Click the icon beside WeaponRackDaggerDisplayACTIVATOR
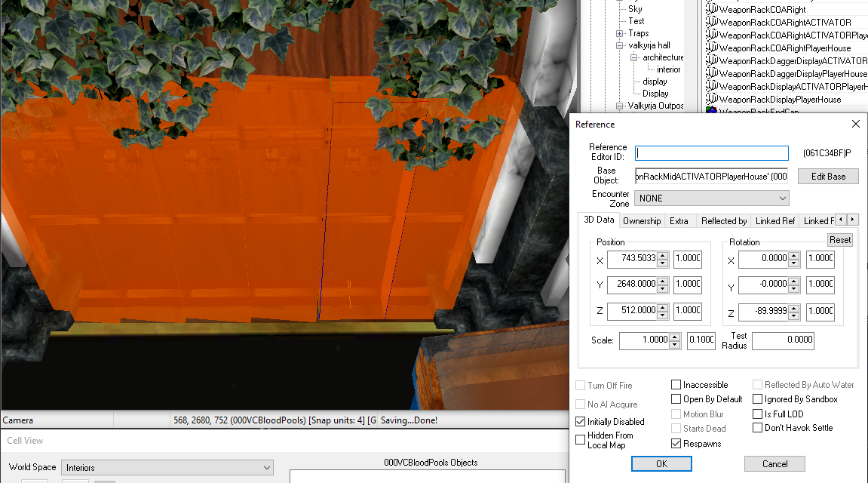 (712, 60)
